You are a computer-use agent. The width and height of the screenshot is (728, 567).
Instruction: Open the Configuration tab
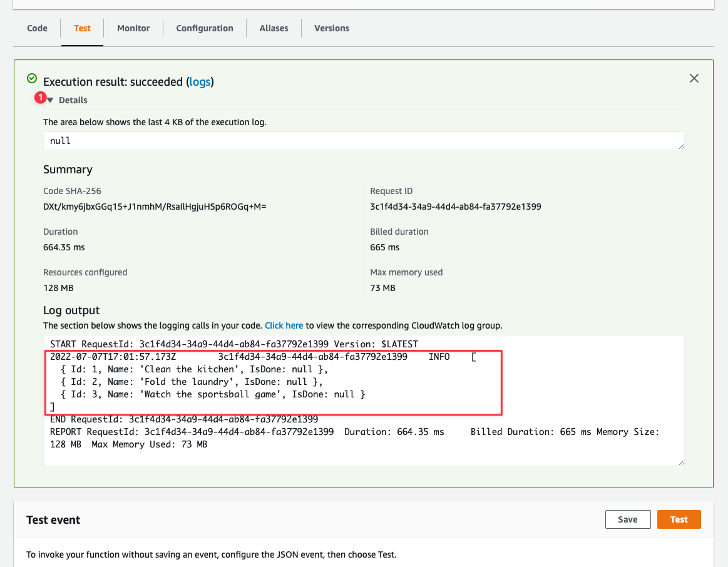click(x=205, y=28)
